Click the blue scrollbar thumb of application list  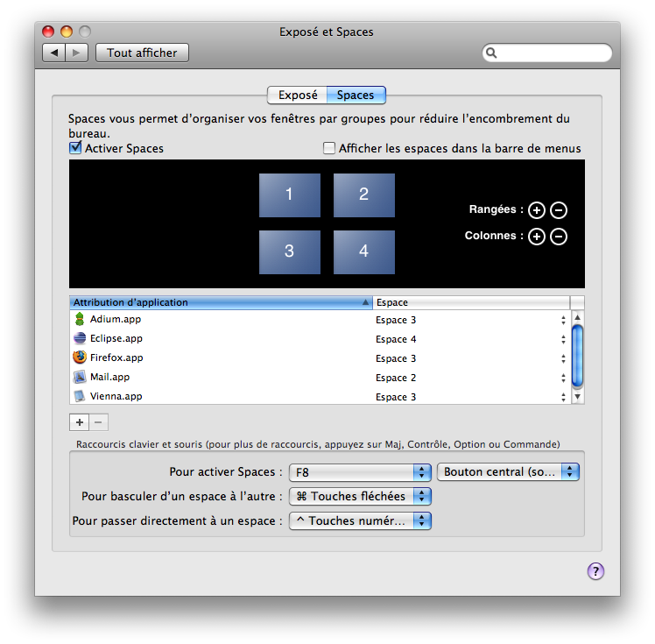577,356
